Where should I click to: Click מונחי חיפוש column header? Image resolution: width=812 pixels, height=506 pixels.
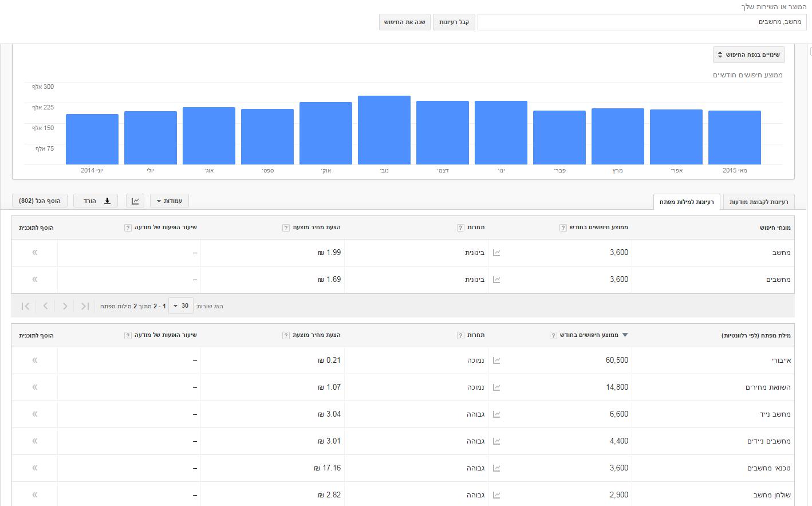coord(775,227)
